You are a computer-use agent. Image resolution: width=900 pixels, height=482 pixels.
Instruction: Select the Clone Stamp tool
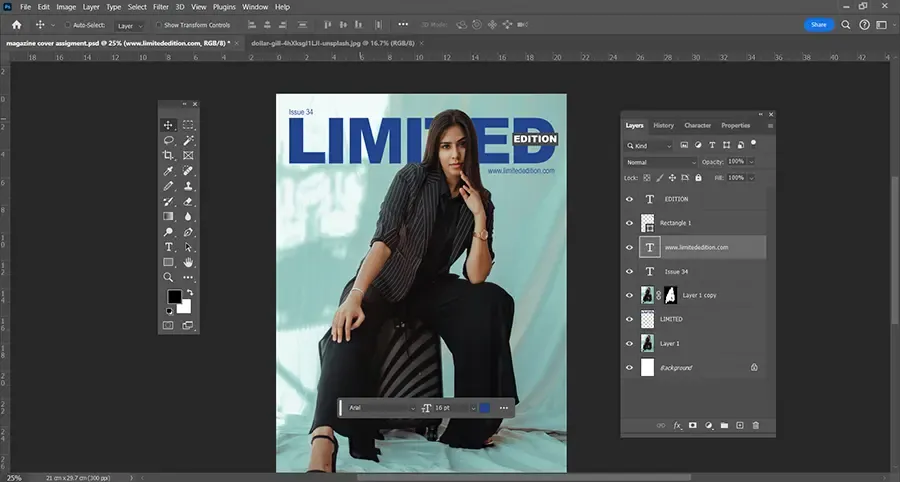click(188, 186)
